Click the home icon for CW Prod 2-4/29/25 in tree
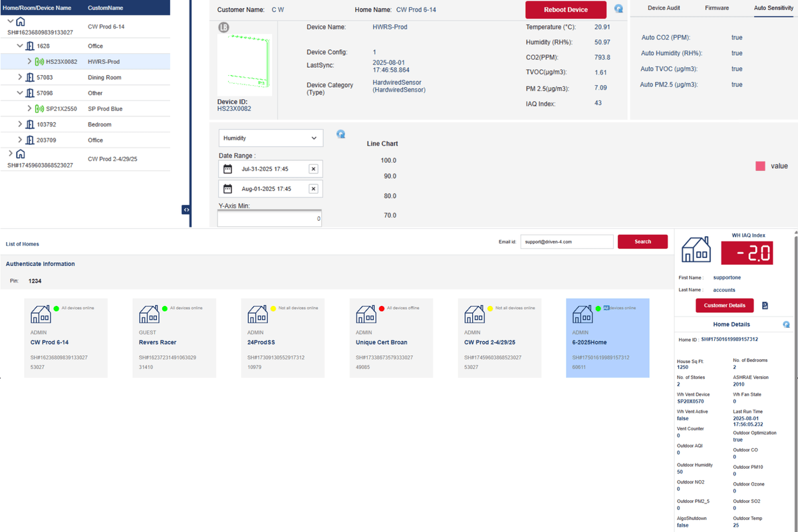Image resolution: width=798 pixels, height=532 pixels. (20, 154)
